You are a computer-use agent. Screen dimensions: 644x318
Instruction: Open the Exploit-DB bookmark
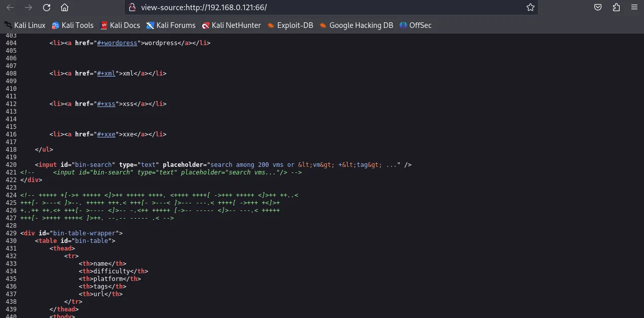point(290,25)
